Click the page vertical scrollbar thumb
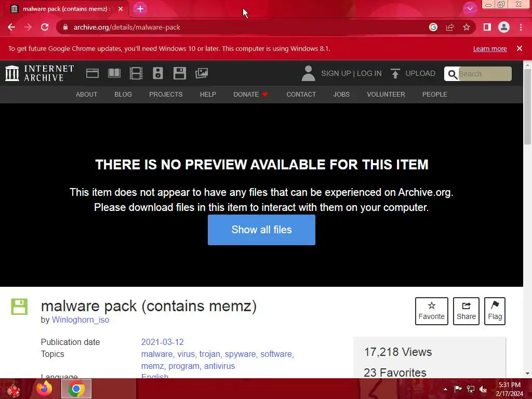532x399 pixels. tap(527, 107)
